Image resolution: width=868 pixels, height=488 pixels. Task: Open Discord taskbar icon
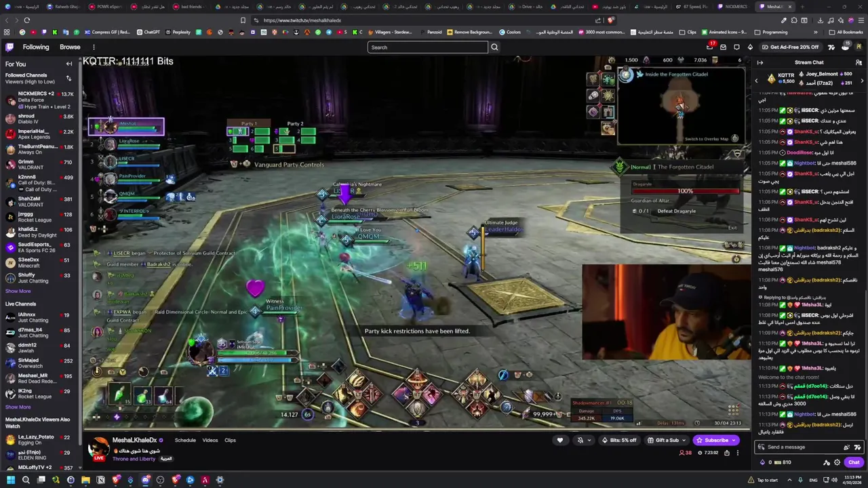[145, 480]
